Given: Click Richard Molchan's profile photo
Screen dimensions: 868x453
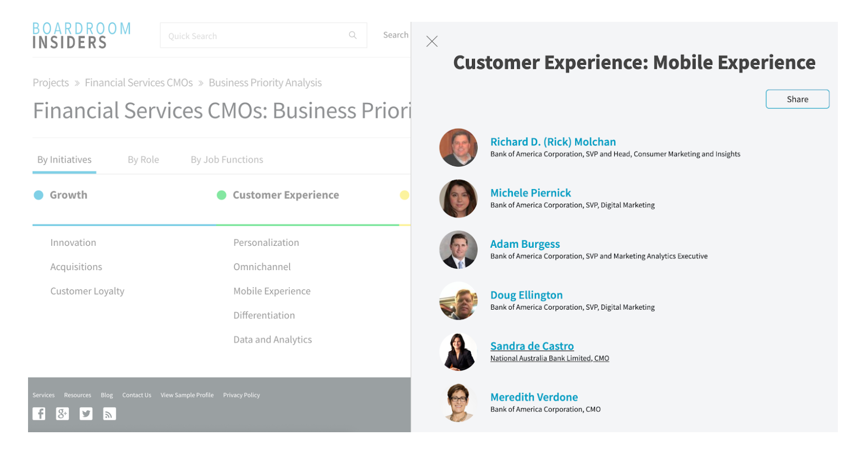Looking at the screenshot, I should 458,148.
